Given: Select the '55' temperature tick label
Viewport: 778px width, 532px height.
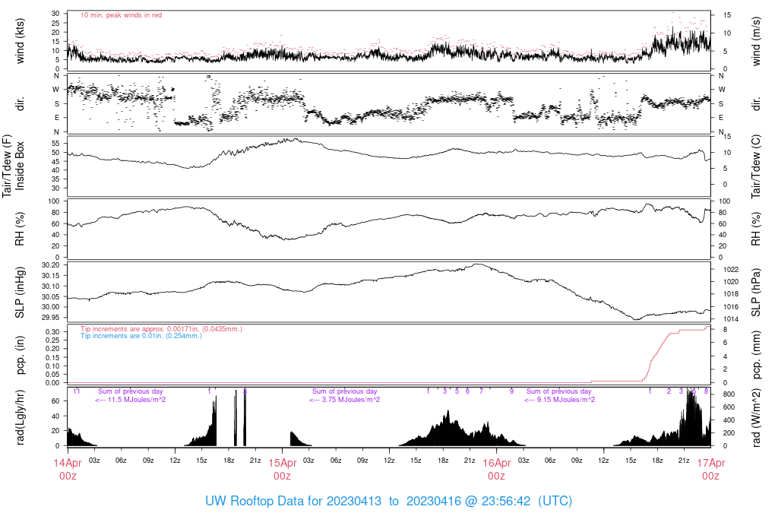Looking at the screenshot, I should [x=55, y=144].
